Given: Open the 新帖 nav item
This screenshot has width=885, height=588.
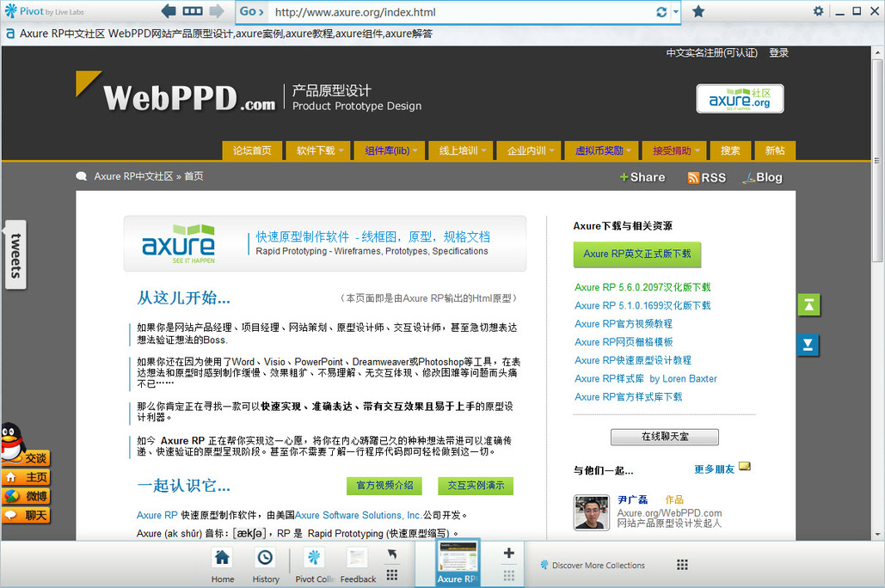Looking at the screenshot, I should pyautogui.click(x=775, y=150).
